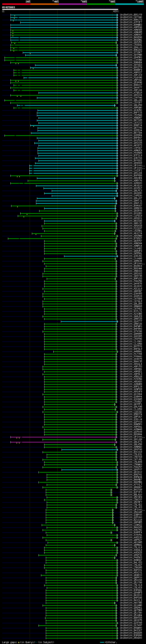Screen dimensions: 146x644
Task: Select the UniRef100_Q944G9 label
Action: pos(131,163)
